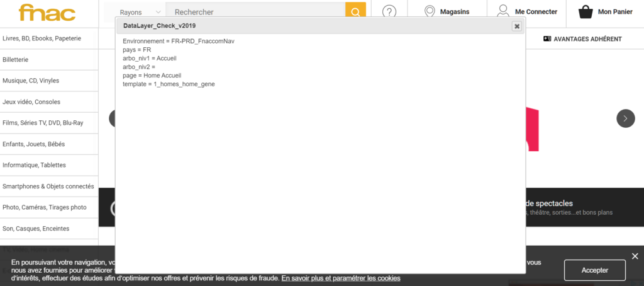Choose Jeux vidéo, Consoles category
Image resolution: width=644 pixels, height=286 pixels.
(31, 102)
